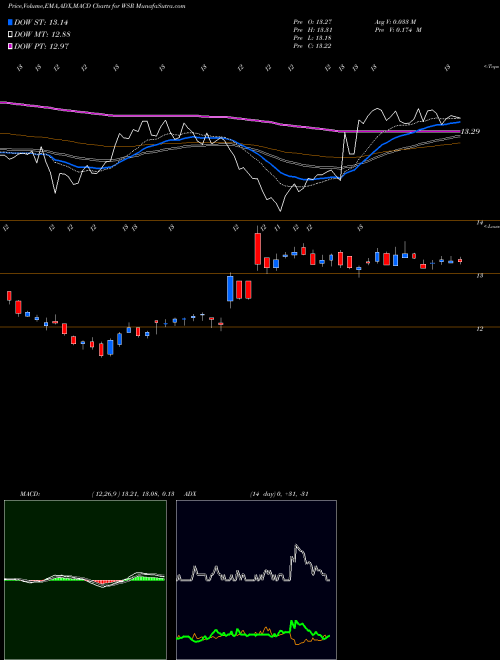This screenshot has width=500, height=660.
Task: Click the tall red candlestick reaching 14
Action: coord(258,249)
